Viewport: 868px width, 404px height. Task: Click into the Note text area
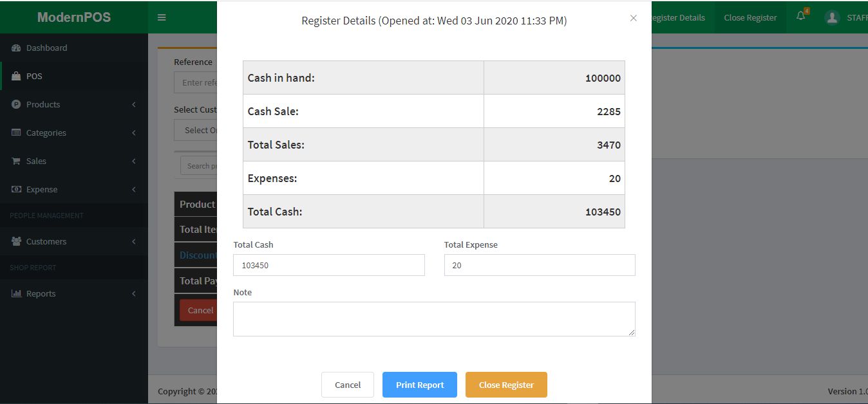pyautogui.click(x=434, y=319)
